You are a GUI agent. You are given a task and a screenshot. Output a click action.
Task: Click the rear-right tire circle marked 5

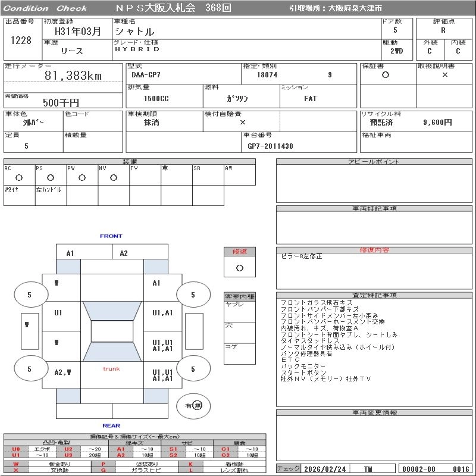coord(193,369)
